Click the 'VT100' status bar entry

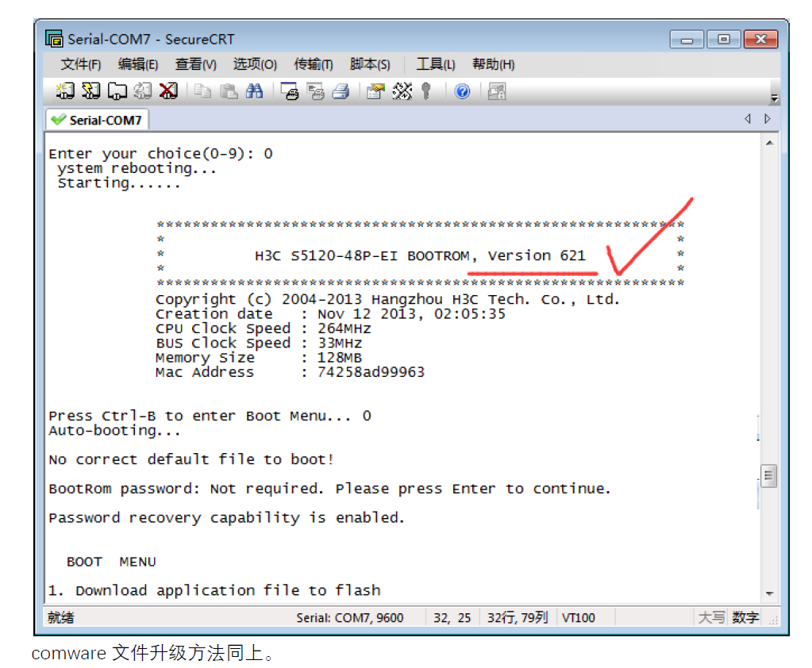[x=579, y=617]
